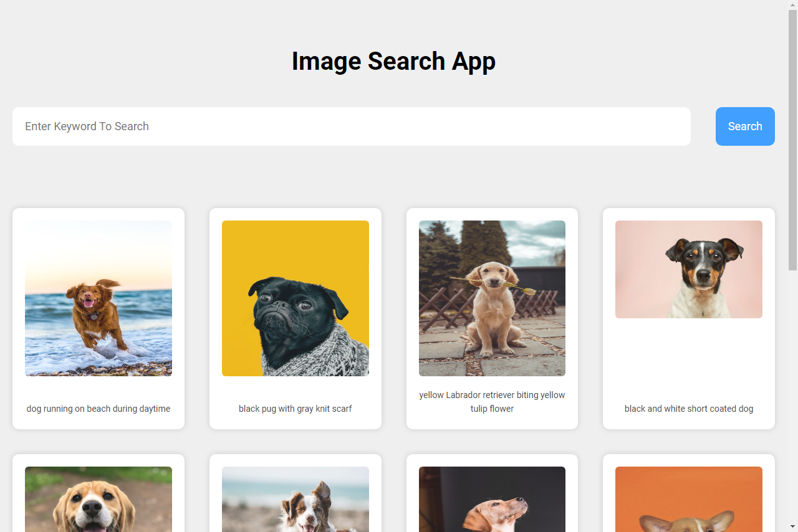Open the black and white dog portrait image

(688, 269)
